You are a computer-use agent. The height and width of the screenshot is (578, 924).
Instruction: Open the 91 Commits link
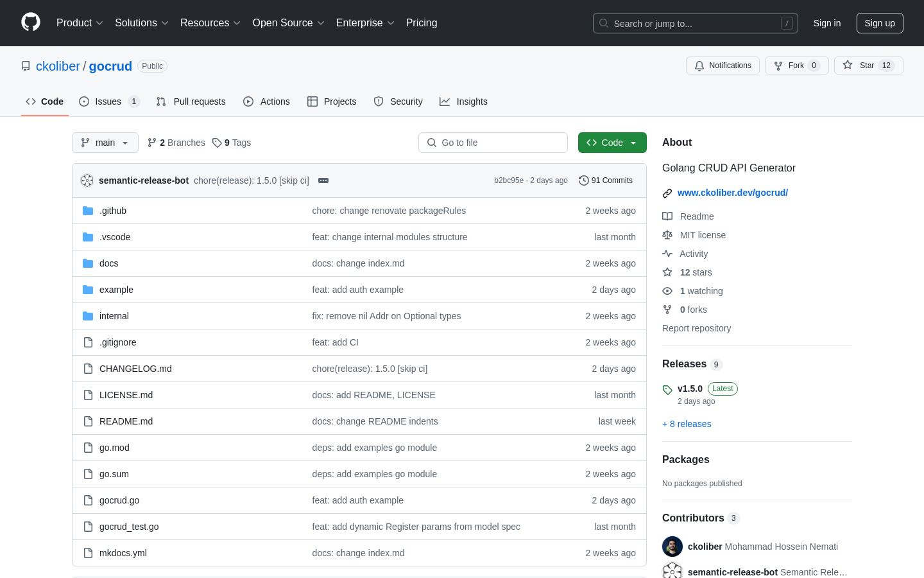[x=606, y=180]
